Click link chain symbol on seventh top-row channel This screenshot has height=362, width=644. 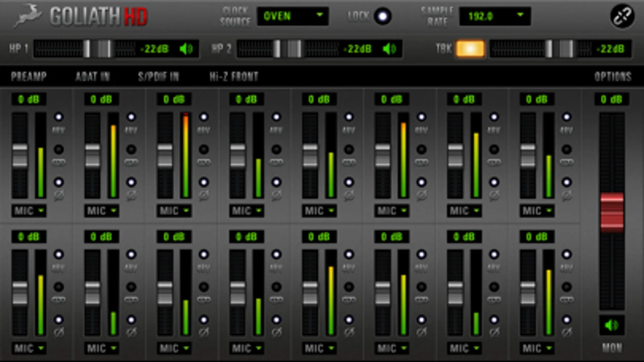click(494, 162)
